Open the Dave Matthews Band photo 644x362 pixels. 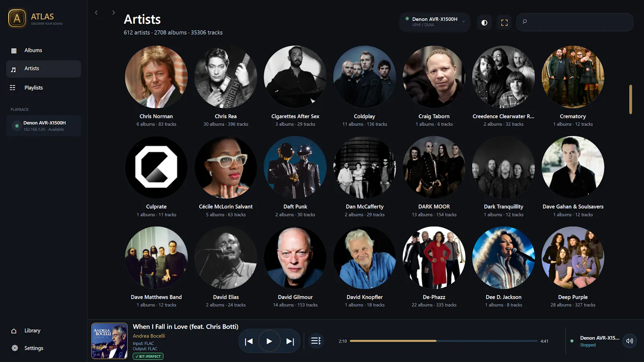point(156,258)
